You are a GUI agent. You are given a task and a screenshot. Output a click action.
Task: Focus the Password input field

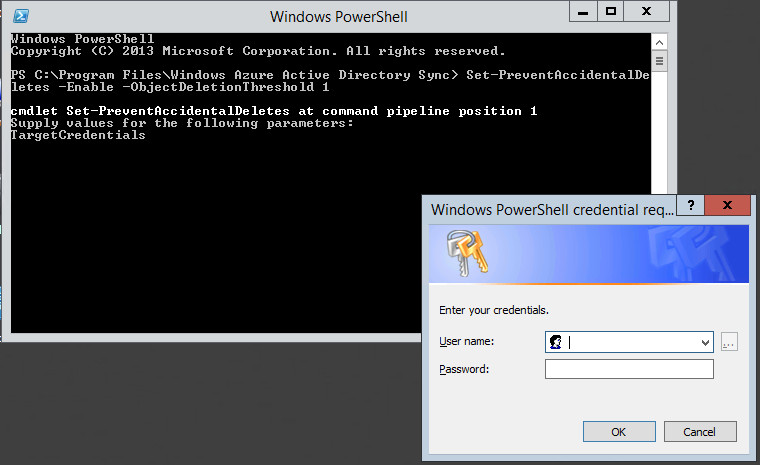629,369
